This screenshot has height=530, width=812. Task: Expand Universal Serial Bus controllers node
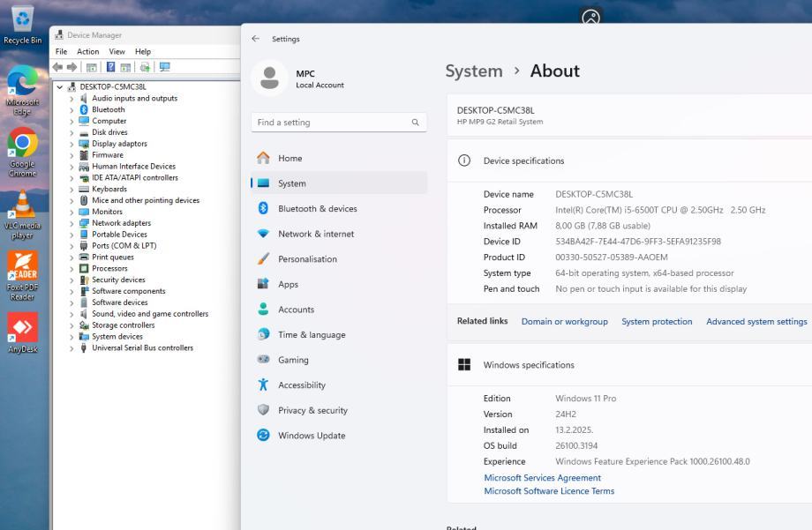pos(72,348)
